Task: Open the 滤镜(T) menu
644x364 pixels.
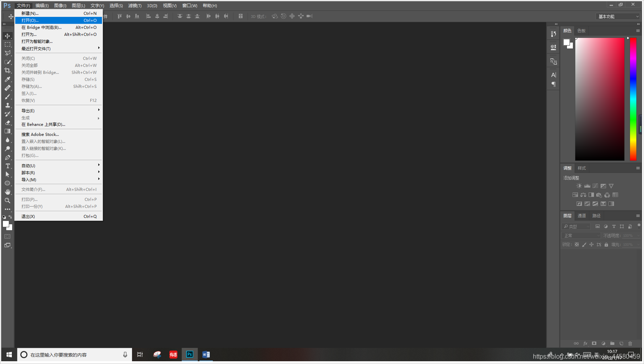Action: pyautogui.click(x=135, y=6)
